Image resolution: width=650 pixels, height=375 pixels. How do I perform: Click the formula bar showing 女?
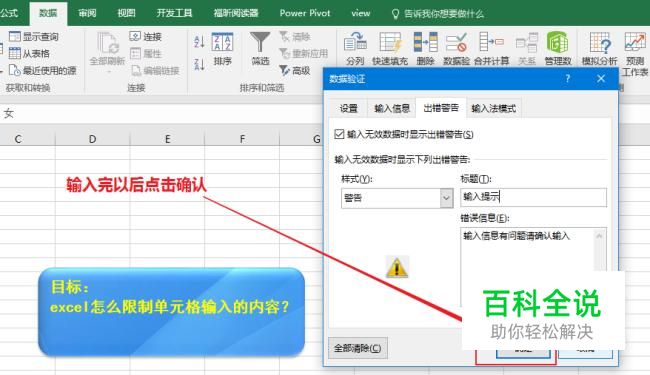(x=162, y=113)
